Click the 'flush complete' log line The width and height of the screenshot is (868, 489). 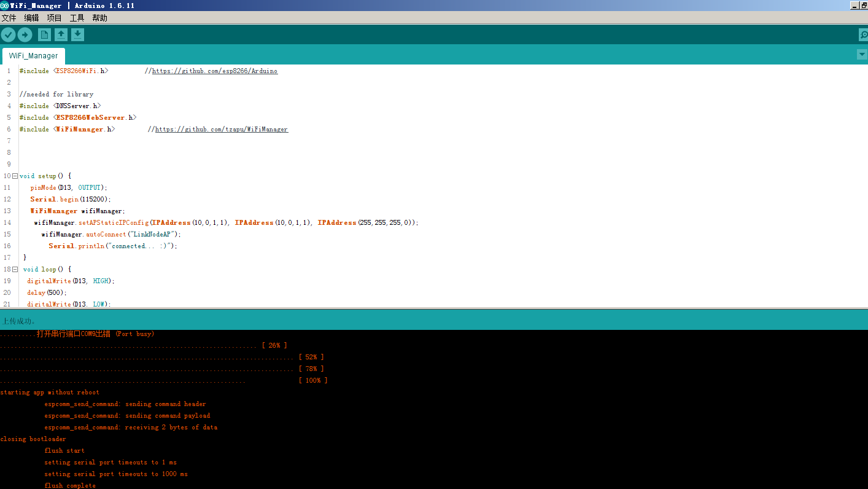(70, 485)
